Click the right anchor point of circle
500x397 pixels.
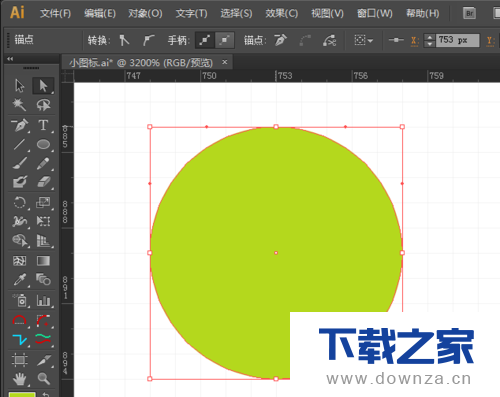click(x=402, y=253)
